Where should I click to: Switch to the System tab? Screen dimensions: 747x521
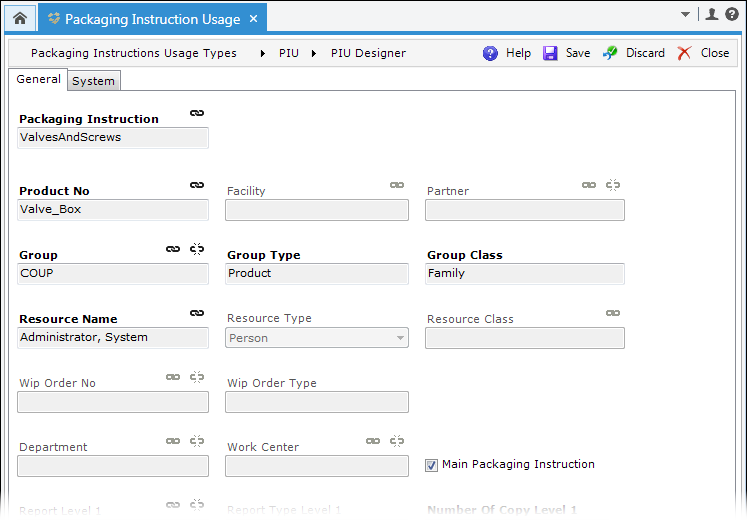pos(93,81)
